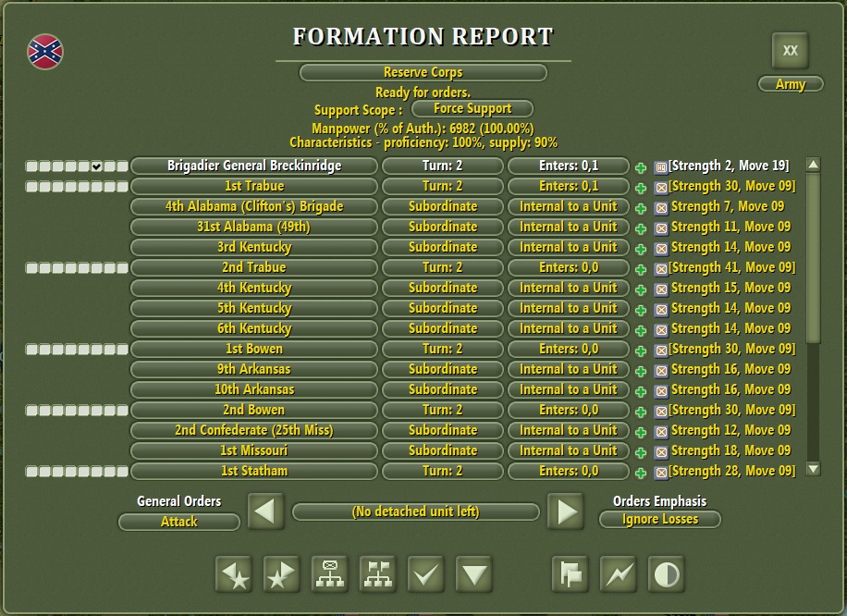Click Turn: 2 for 1st Statham

442,471
